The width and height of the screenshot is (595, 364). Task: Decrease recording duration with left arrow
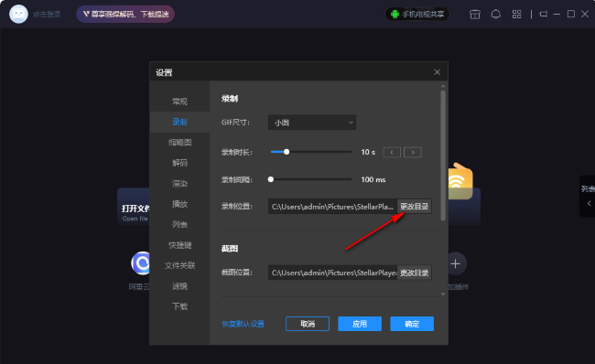(x=392, y=153)
